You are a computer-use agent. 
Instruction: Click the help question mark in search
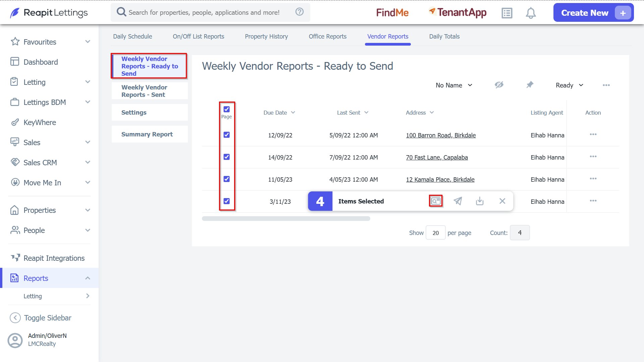[300, 12]
